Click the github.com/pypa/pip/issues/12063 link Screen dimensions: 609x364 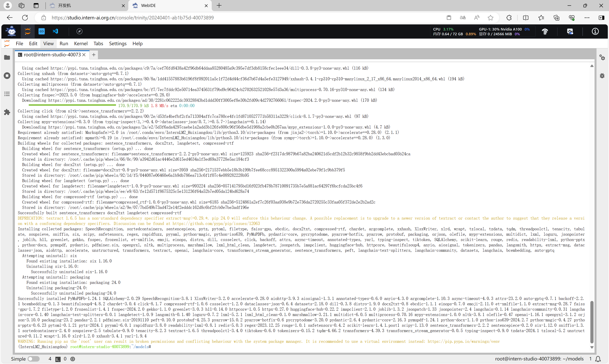216,224
